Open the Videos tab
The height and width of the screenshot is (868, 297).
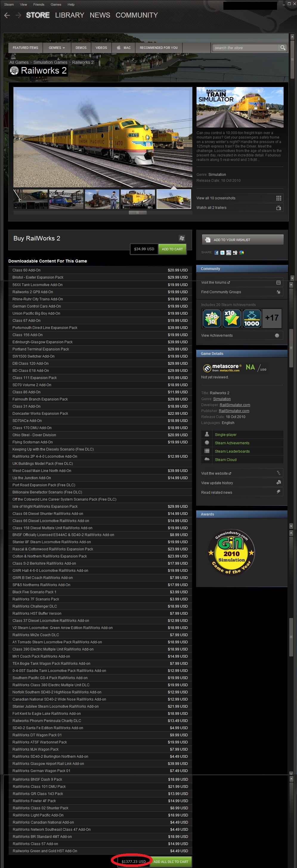tap(101, 48)
